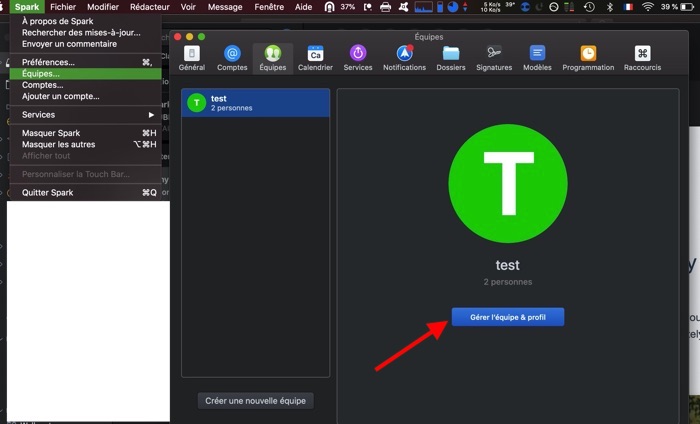Open the Général preferences icon
The image size is (700, 424).
click(191, 58)
